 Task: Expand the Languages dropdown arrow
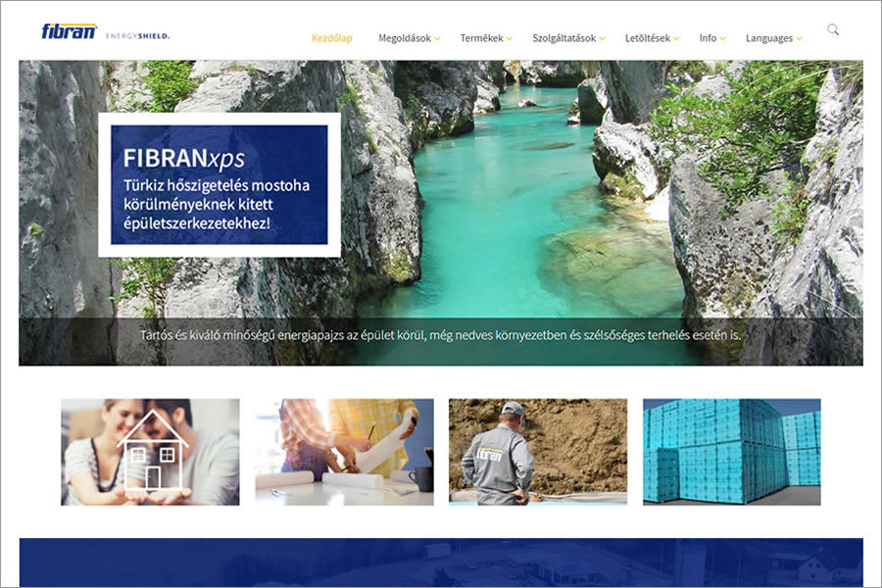coord(800,39)
